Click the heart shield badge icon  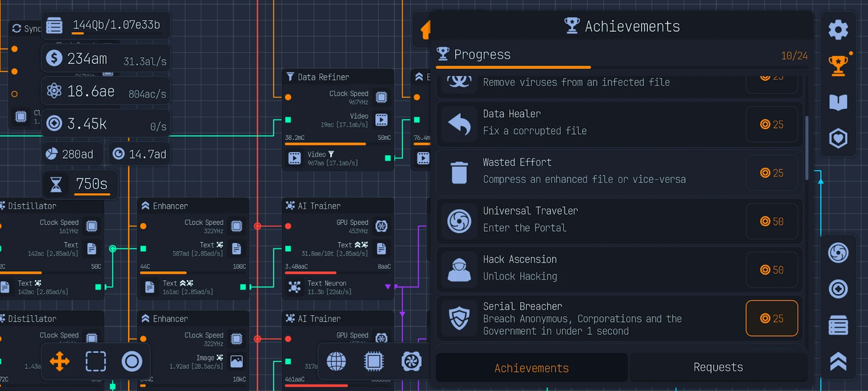click(x=838, y=138)
